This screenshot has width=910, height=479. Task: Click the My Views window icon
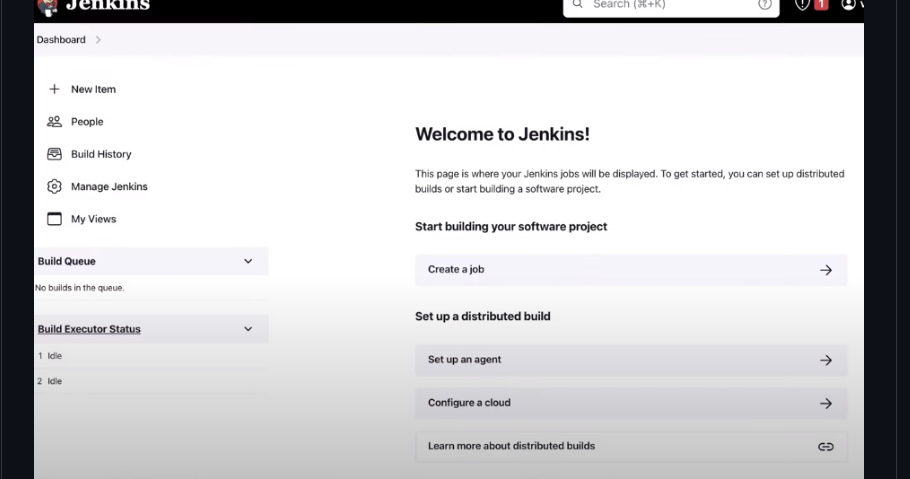click(x=54, y=219)
